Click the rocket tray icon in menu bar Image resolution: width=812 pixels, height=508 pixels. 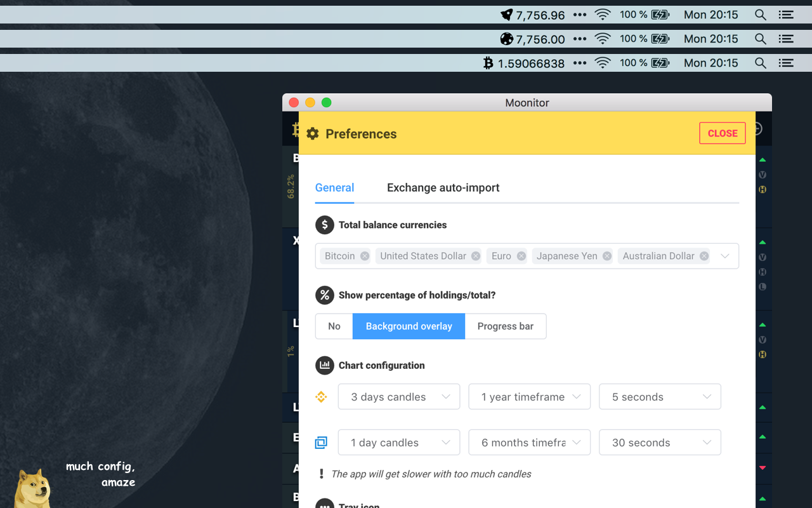point(506,15)
